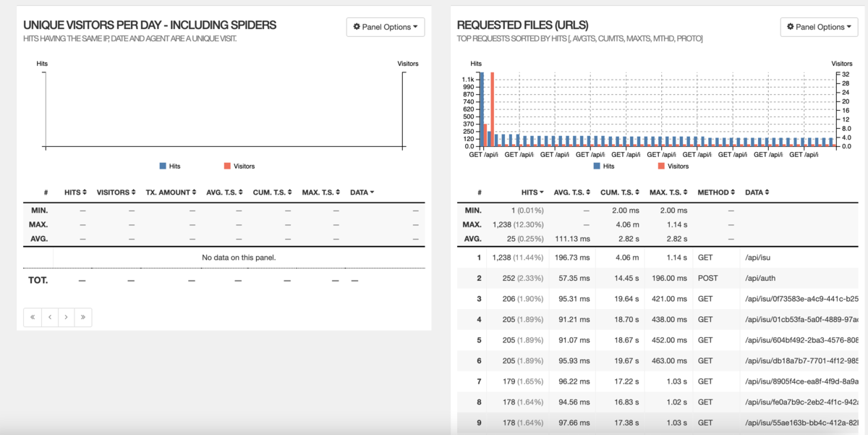The image size is (868, 435).
Task: Select average time "97.66 ms"
Action: point(574,422)
